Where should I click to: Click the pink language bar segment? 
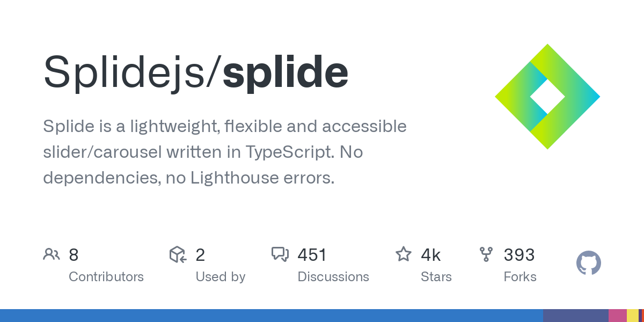[617, 316]
